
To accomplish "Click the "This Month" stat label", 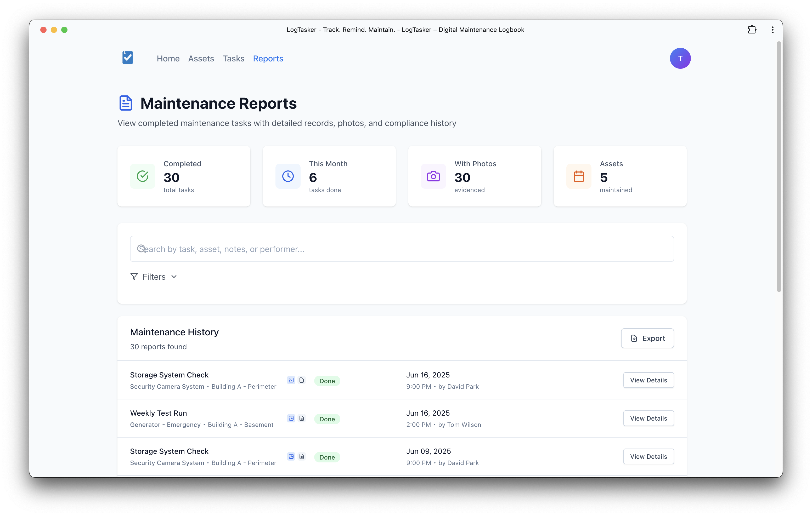I will pyautogui.click(x=328, y=163).
